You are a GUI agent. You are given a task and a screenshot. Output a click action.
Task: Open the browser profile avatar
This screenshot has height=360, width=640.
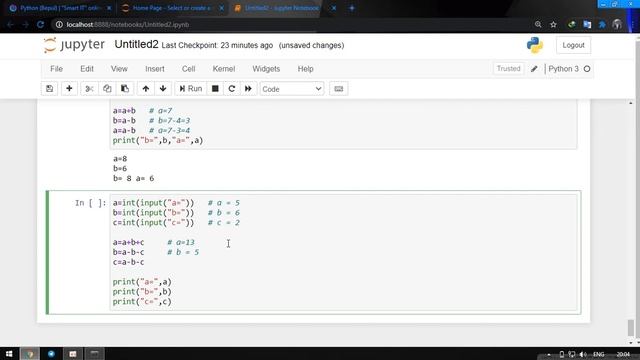(x=617, y=24)
